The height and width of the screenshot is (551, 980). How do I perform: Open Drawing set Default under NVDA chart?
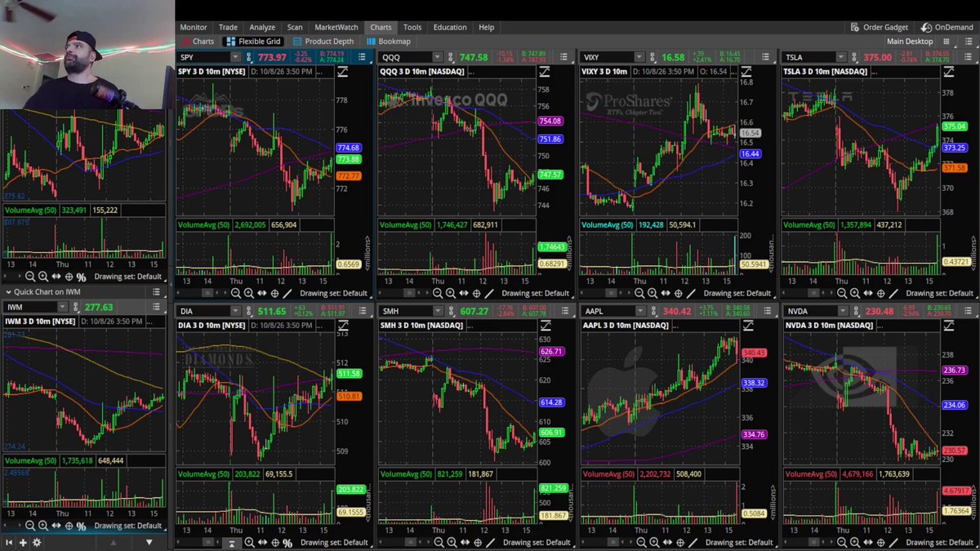(939, 543)
